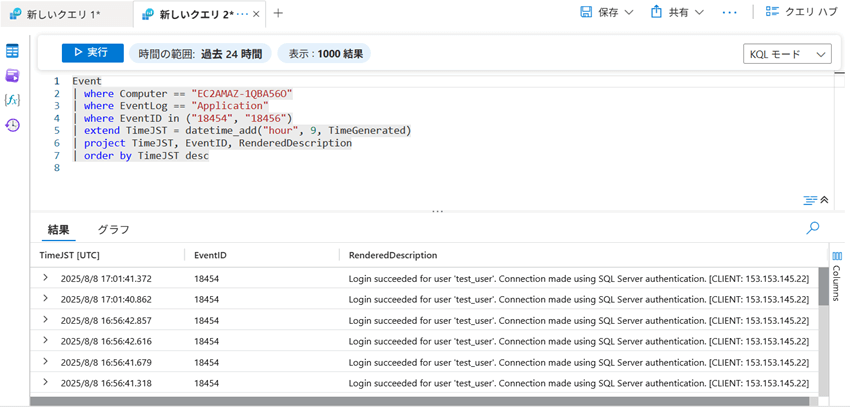The image size is (850, 407).
Task: Open the more options ellipsis in top toolbar
Action: tap(729, 13)
